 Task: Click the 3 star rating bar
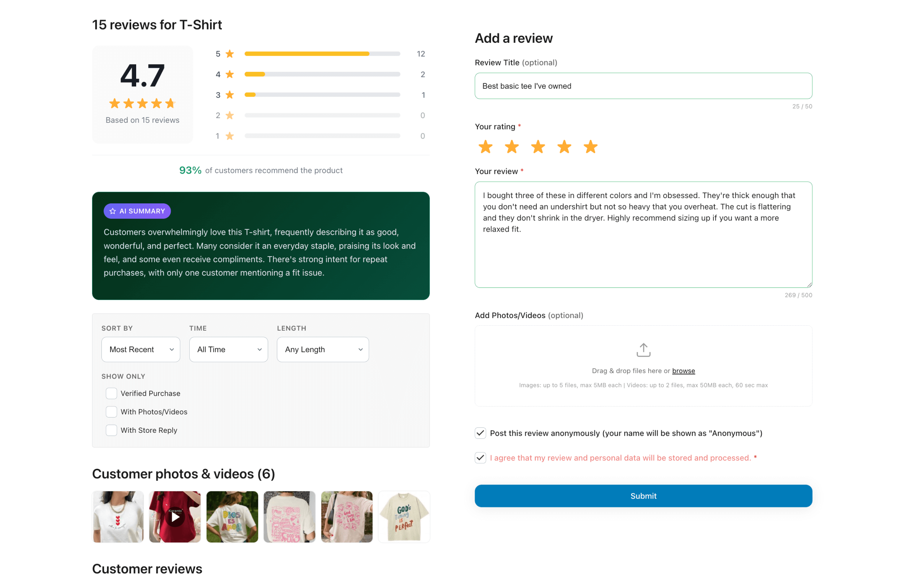322,95
